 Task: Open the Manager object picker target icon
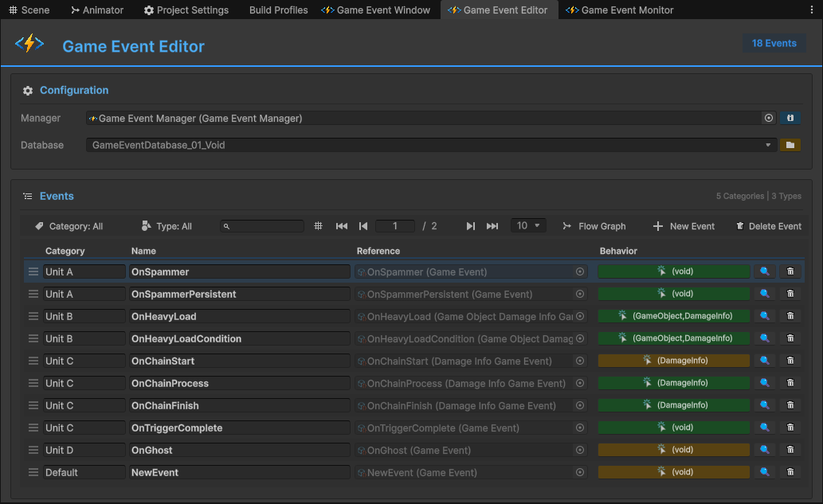tap(768, 117)
